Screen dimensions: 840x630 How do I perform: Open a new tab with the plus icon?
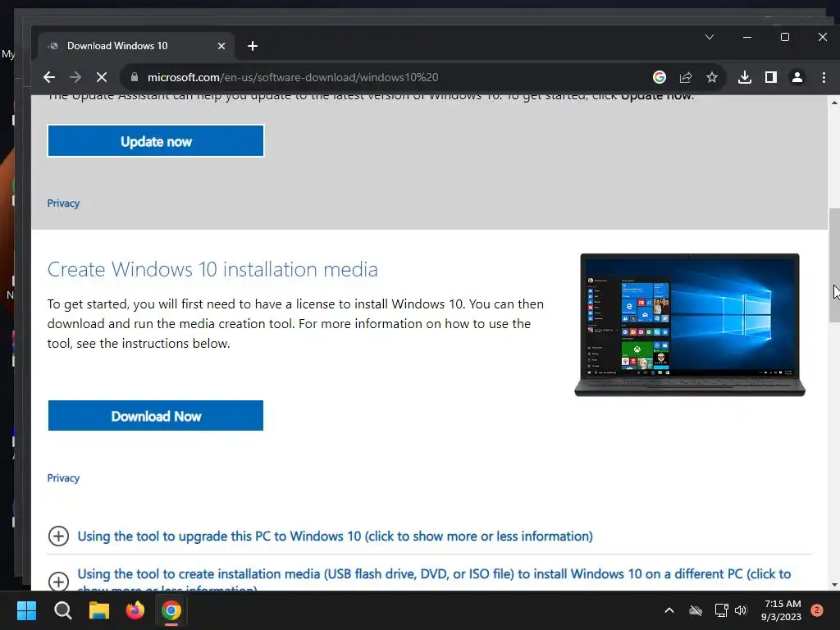click(x=253, y=46)
